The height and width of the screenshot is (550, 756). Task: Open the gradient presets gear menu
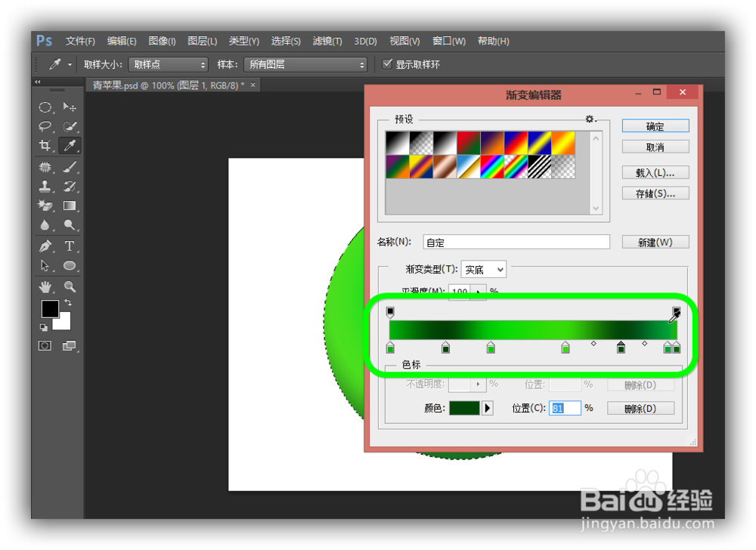tap(590, 119)
